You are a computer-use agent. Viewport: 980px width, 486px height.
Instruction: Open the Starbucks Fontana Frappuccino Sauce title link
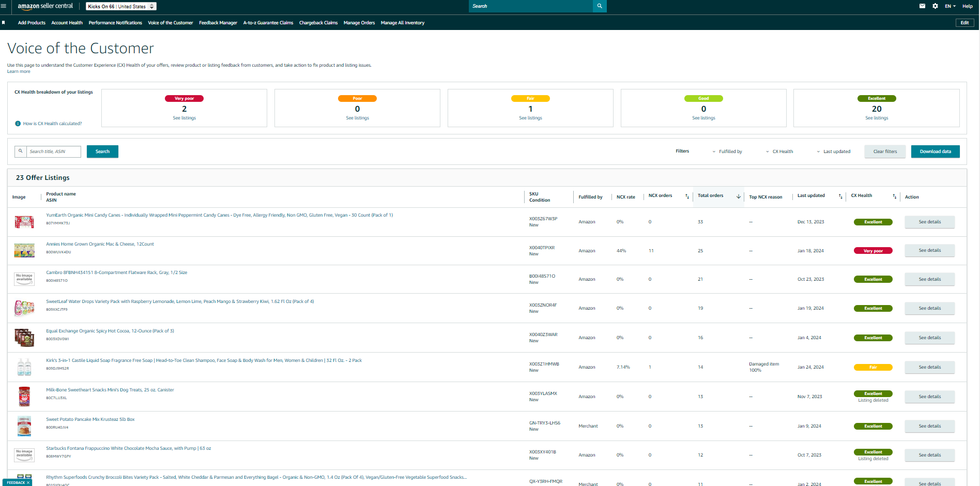pos(128,448)
